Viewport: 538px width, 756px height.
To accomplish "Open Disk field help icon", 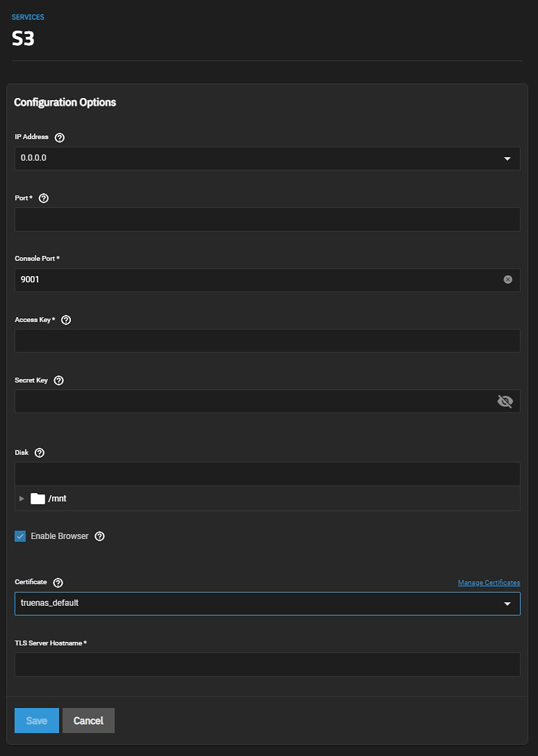I will coord(40,453).
